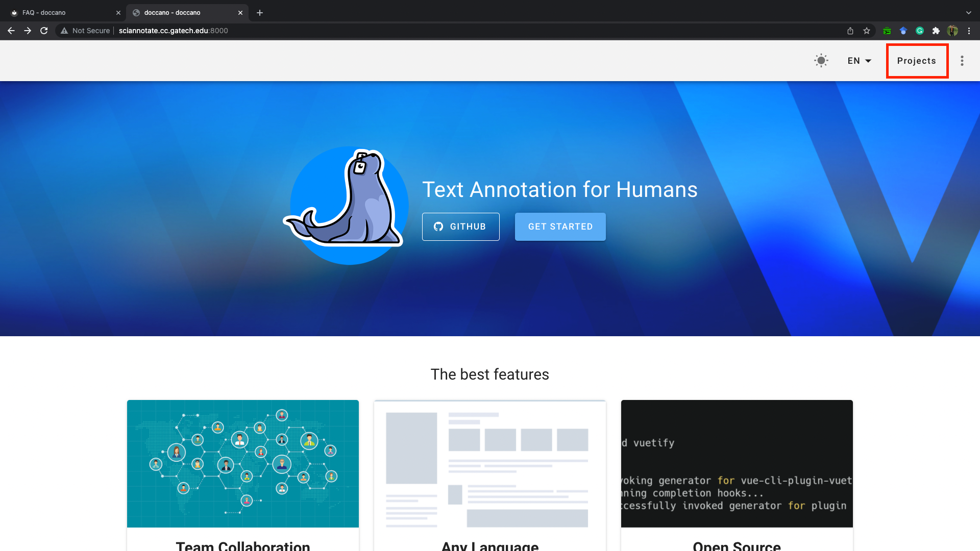This screenshot has height=551, width=980.
Task: Open the EN language dropdown
Action: [860, 61]
